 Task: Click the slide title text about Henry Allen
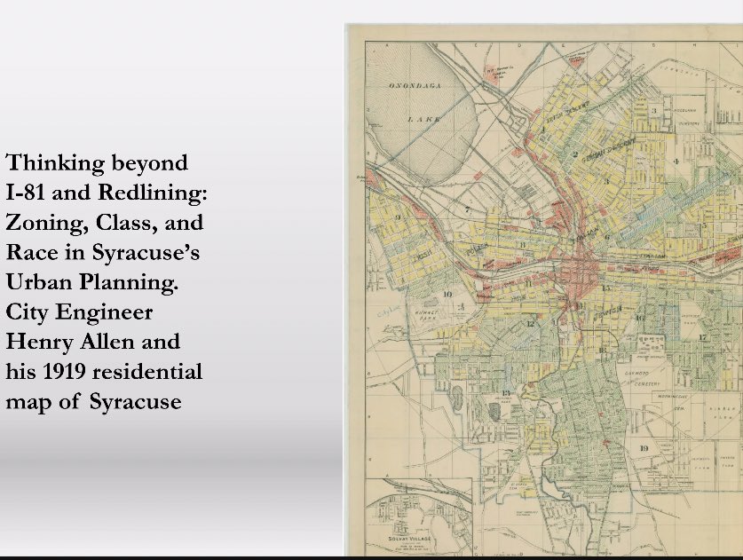107,282
